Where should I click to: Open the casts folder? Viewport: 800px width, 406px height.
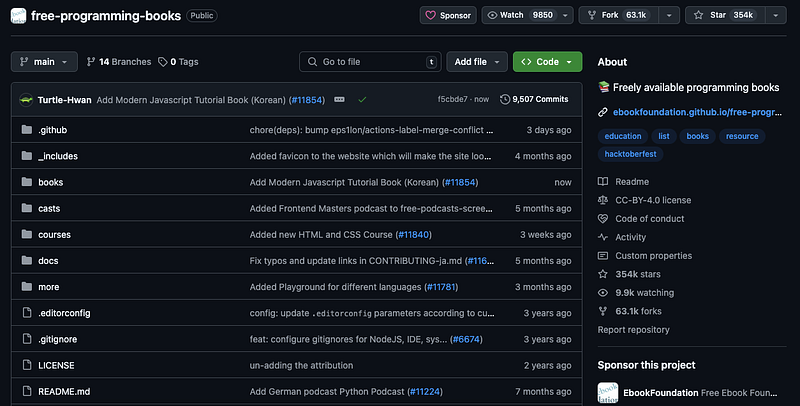click(x=49, y=209)
